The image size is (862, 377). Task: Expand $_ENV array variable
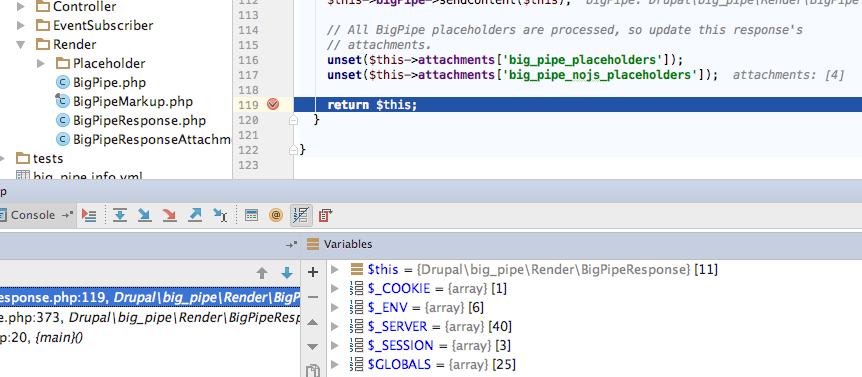334,307
